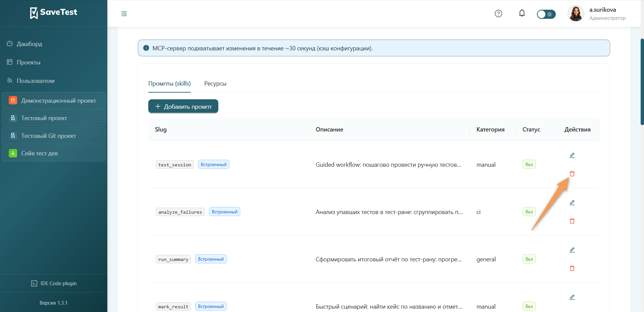Open Проекты in sidebar

coord(29,62)
